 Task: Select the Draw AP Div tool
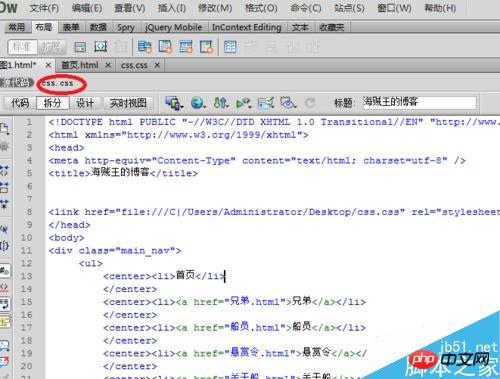click(x=100, y=47)
